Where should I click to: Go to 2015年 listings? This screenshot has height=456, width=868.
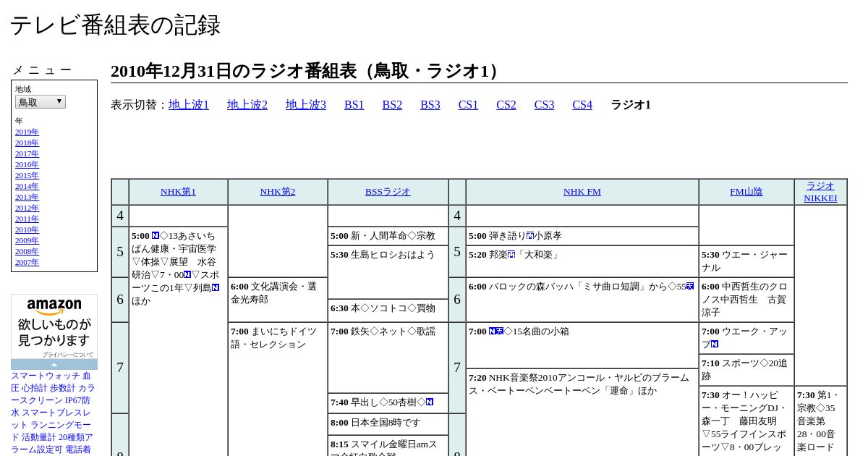tap(27, 175)
